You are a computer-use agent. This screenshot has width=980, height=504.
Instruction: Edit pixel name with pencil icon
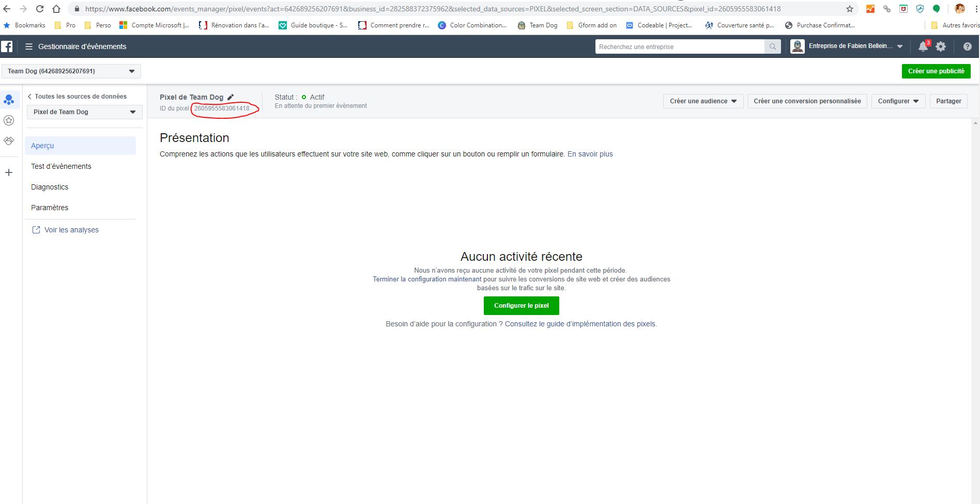tap(231, 97)
